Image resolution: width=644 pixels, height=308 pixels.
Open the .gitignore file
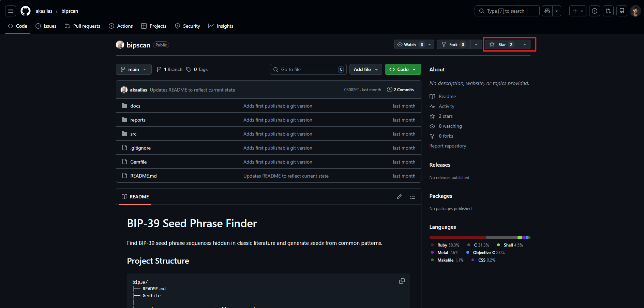click(x=140, y=148)
